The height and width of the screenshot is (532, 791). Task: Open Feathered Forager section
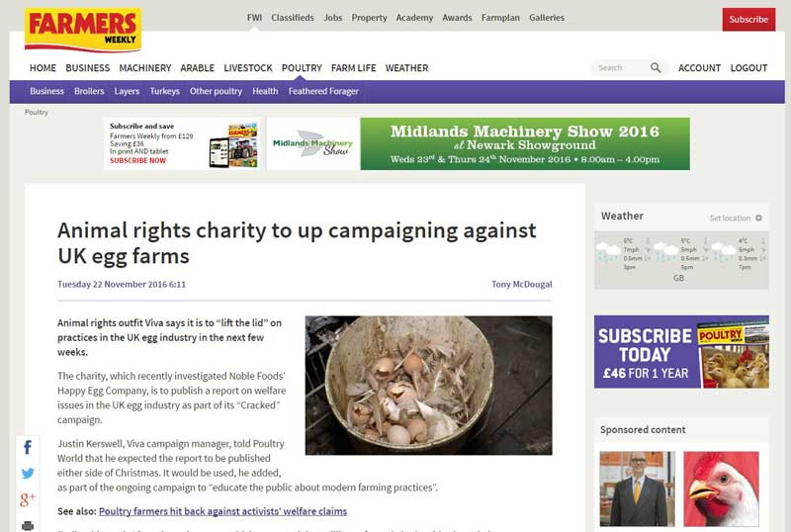point(323,91)
